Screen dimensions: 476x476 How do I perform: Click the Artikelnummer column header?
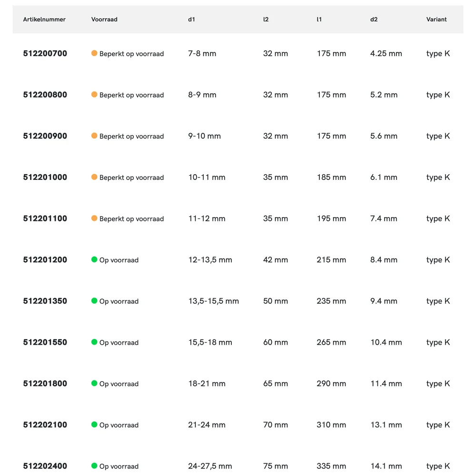(x=44, y=20)
